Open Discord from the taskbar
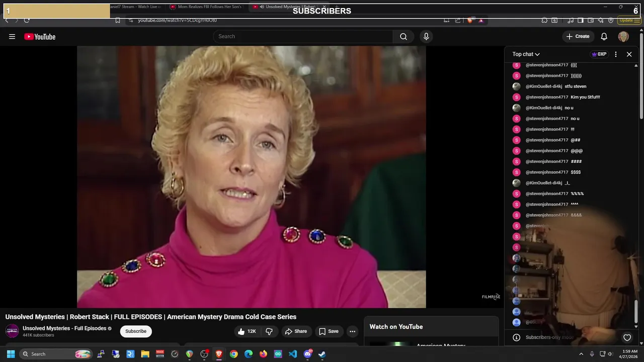This screenshot has height=362, width=644. click(x=307, y=354)
